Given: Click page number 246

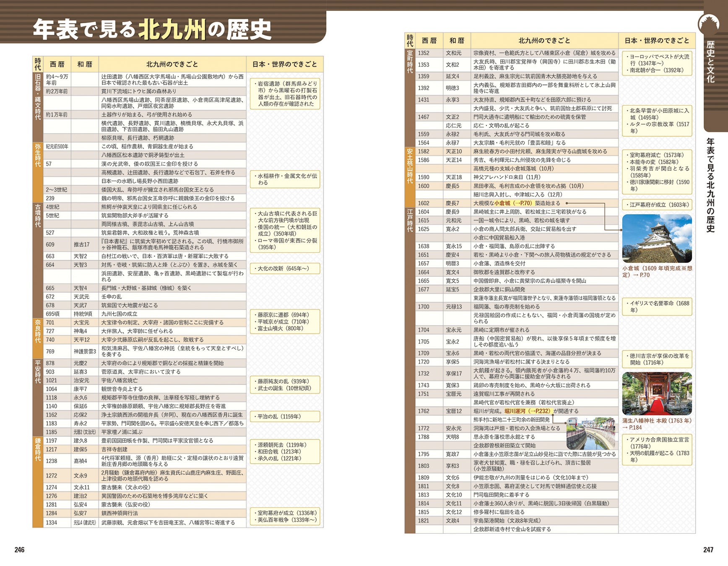Looking at the screenshot, I should click(19, 550).
